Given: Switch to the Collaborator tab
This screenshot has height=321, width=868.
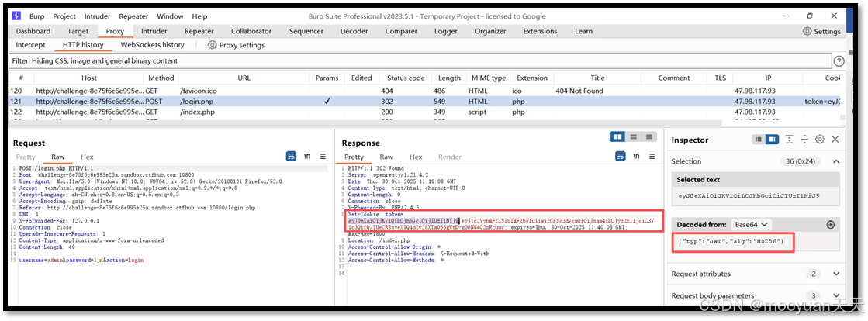Looking at the screenshot, I should (x=251, y=32).
